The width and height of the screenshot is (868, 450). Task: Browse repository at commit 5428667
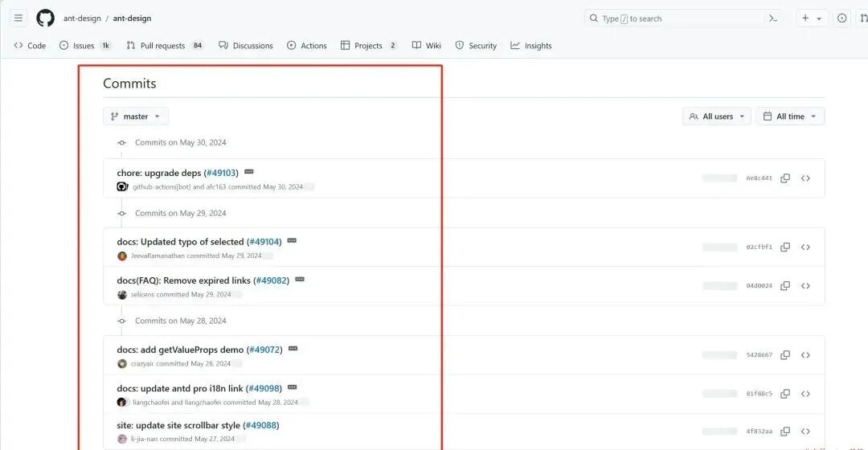pos(805,355)
